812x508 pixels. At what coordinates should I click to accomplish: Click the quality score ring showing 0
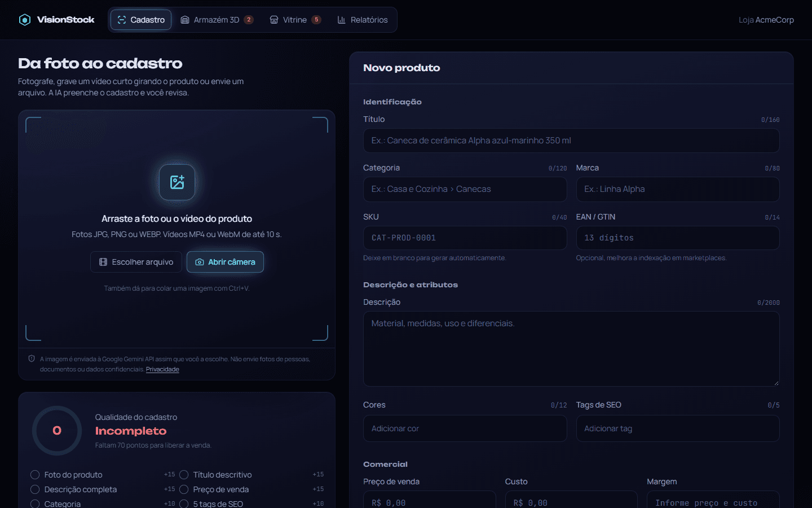pyautogui.click(x=57, y=431)
